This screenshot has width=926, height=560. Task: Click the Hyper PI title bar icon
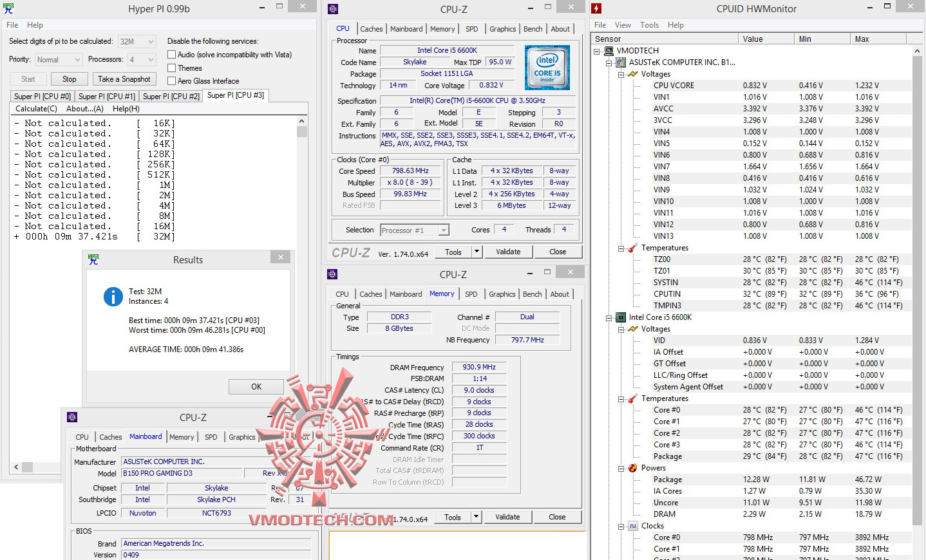(8, 8)
